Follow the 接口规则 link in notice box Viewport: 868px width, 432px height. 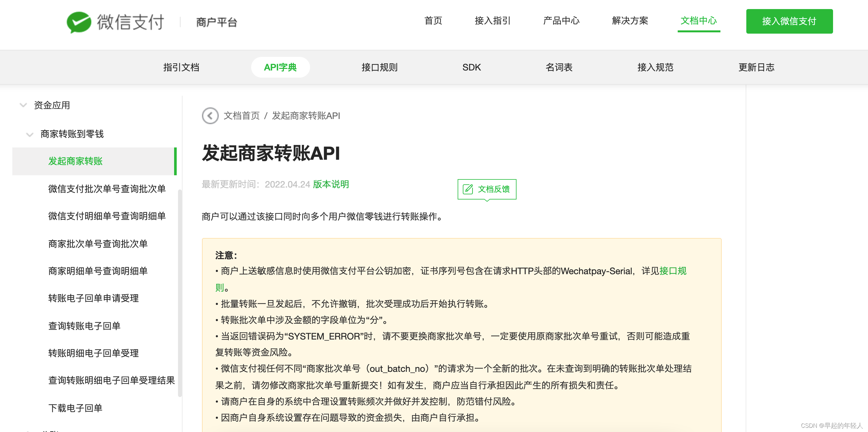point(673,271)
